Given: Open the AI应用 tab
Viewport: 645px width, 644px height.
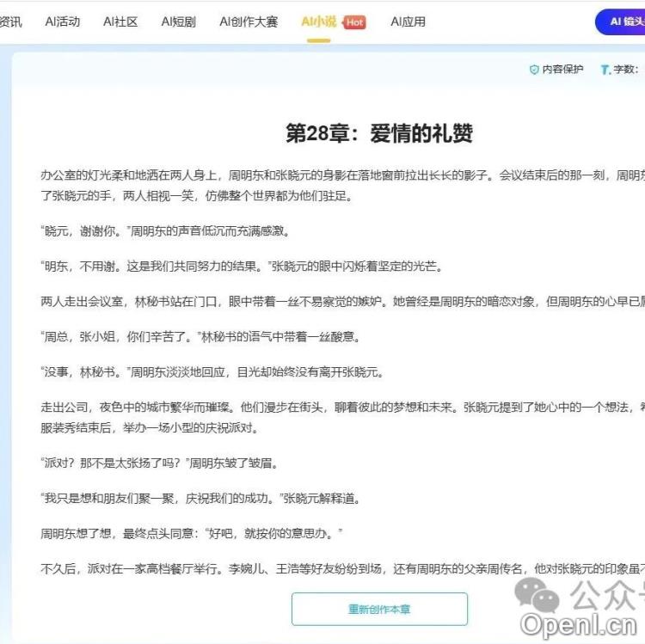Looking at the screenshot, I should pyautogui.click(x=408, y=21).
